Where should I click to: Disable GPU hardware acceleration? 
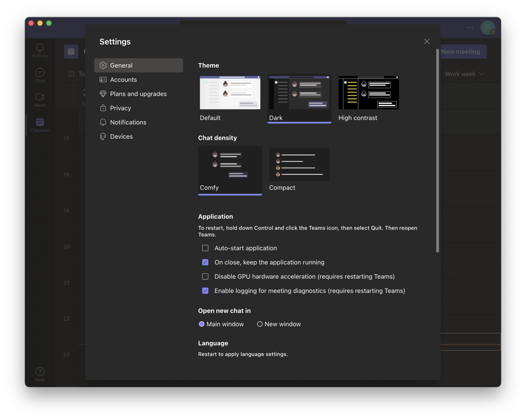pyautogui.click(x=205, y=276)
